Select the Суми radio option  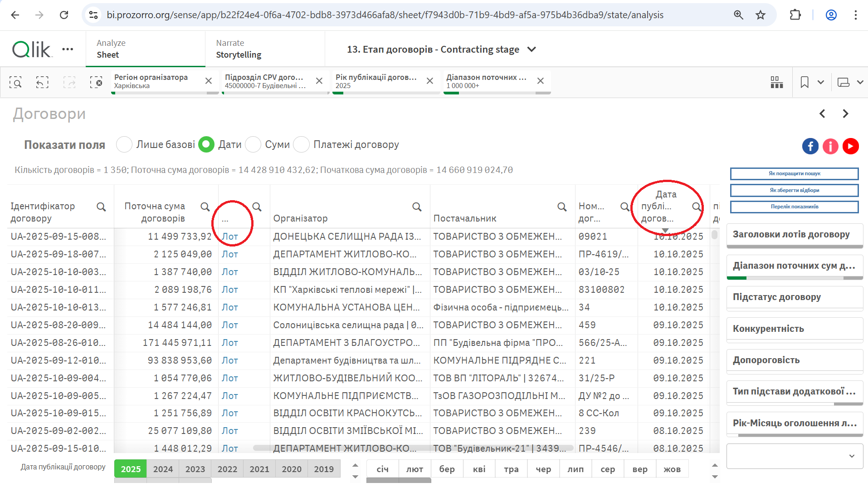pos(253,145)
